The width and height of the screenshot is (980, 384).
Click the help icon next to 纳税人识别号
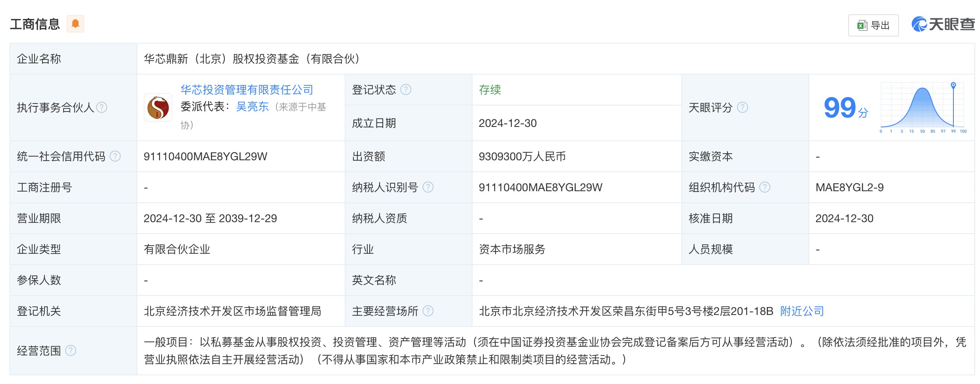pyautogui.click(x=428, y=187)
